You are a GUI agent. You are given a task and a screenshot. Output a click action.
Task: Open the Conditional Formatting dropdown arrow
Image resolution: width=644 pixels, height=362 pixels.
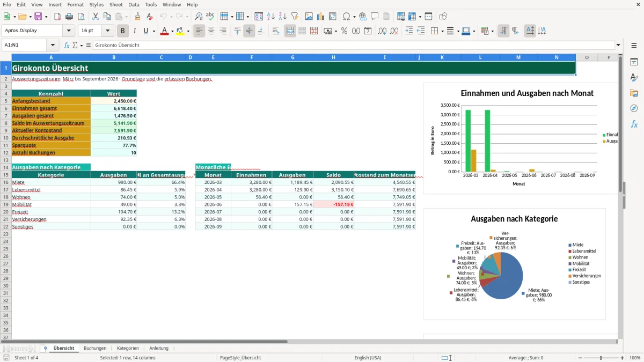pyautogui.click(x=493, y=31)
